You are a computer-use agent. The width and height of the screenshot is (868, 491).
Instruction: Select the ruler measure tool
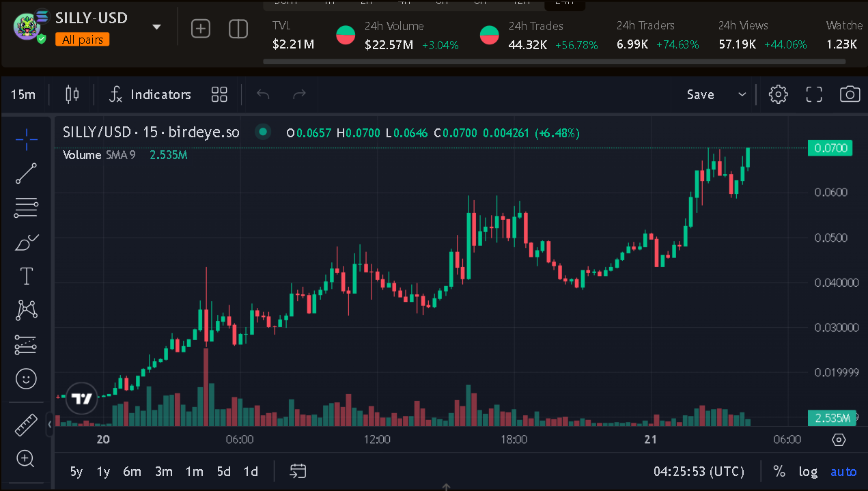coord(26,425)
